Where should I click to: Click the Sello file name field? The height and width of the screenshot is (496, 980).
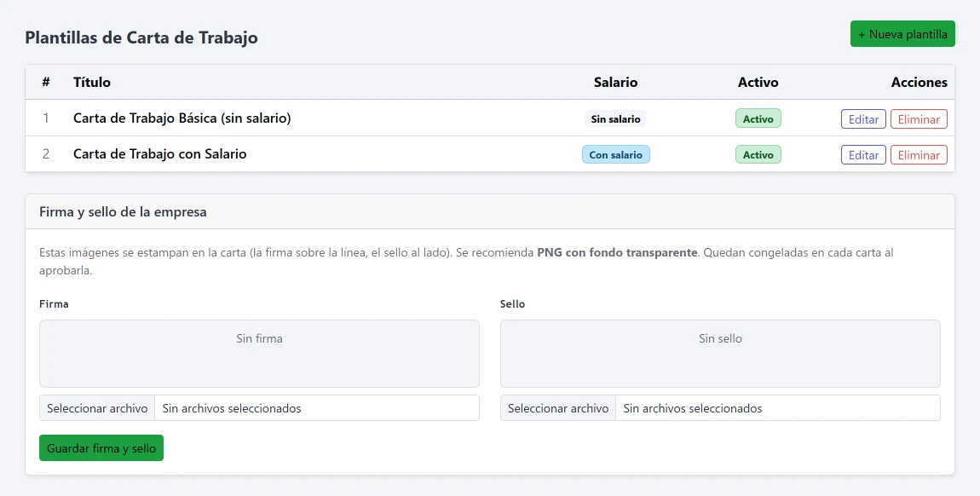click(x=778, y=408)
